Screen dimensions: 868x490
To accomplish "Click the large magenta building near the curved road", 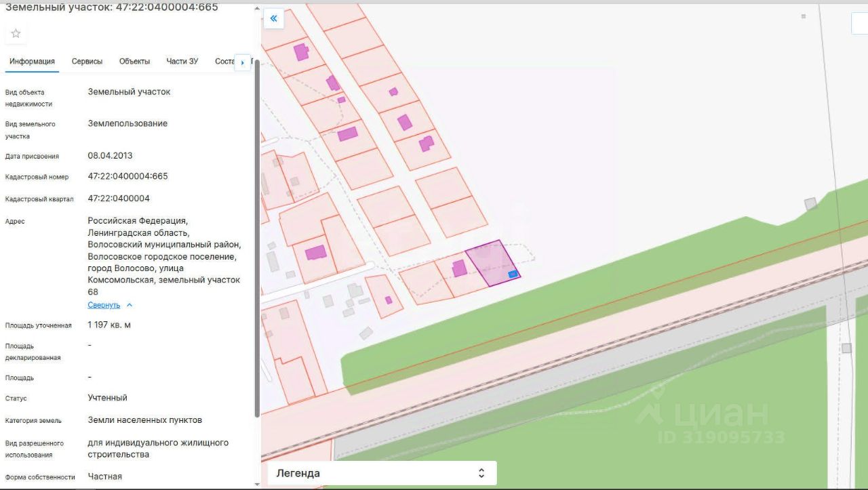I will (x=315, y=253).
